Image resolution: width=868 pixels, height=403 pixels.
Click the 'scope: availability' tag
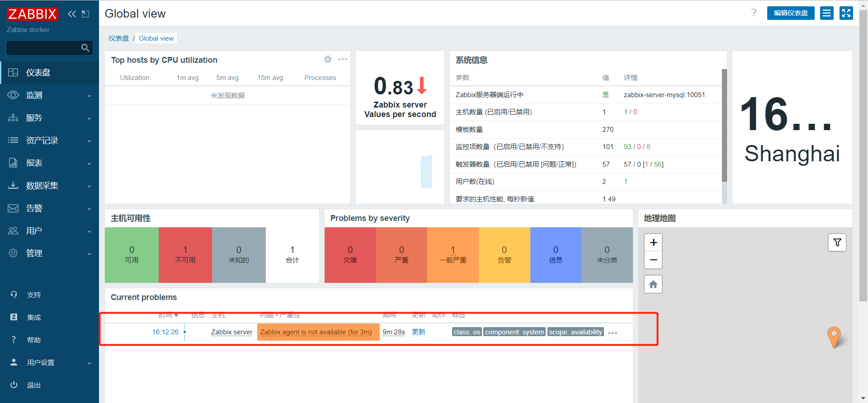[x=576, y=332]
